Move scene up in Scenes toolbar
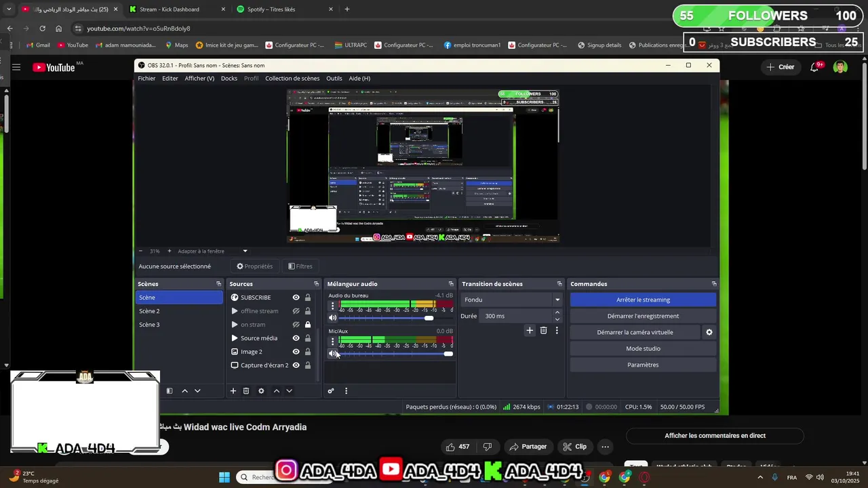 coord(184,391)
